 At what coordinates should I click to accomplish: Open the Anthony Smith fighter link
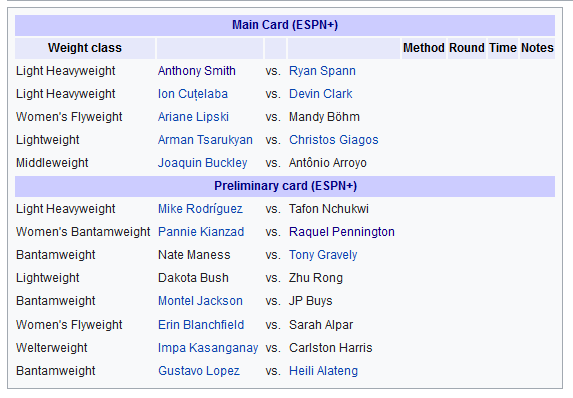pyautogui.click(x=197, y=71)
